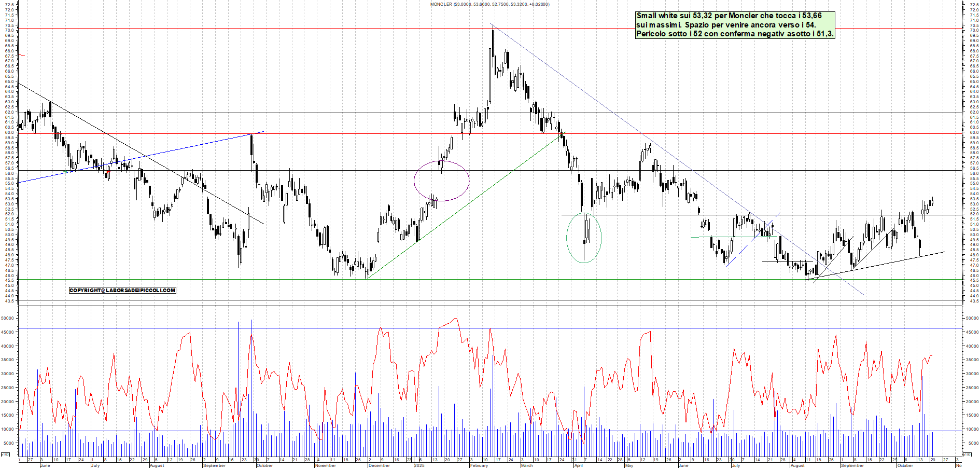Click the November label on time axis
980x468 pixels.
coord(326,465)
